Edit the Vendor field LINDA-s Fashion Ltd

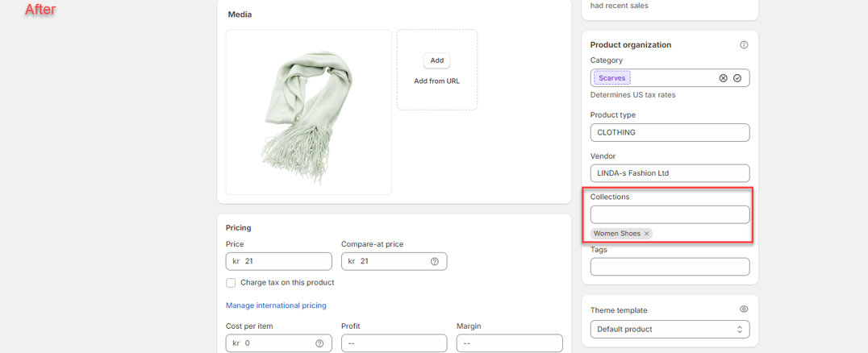(670, 173)
